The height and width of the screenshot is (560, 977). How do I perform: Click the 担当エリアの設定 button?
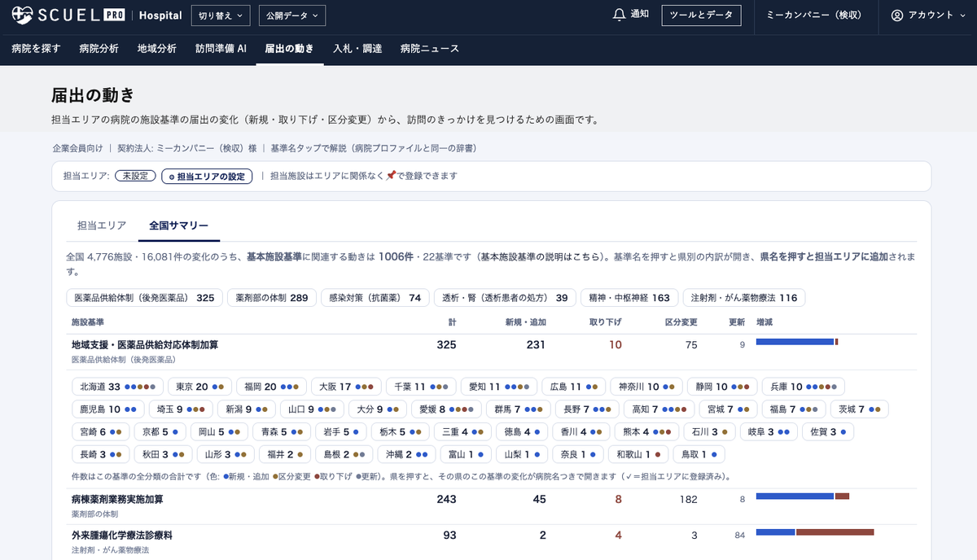tap(207, 176)
